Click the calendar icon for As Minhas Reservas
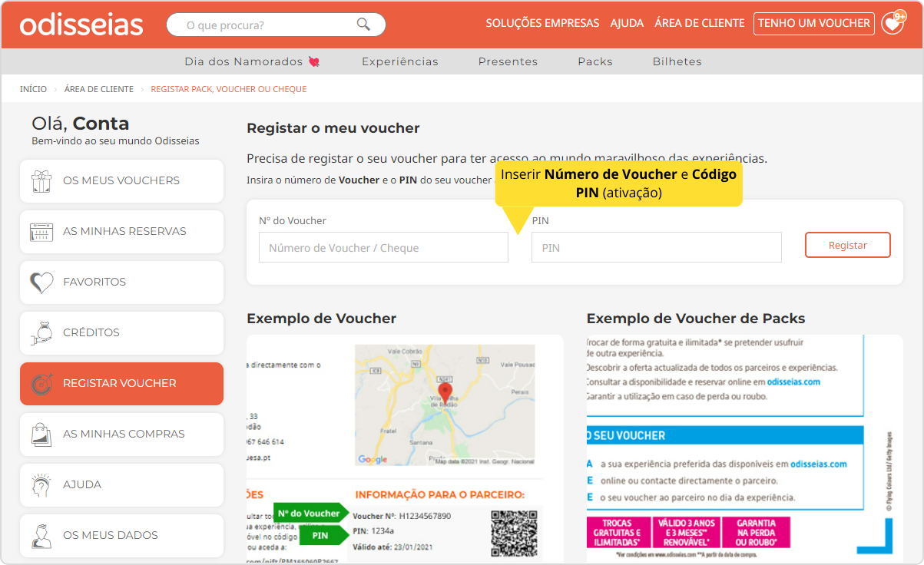The height and width of the screenshot is (565, 924). click(41, 231)
